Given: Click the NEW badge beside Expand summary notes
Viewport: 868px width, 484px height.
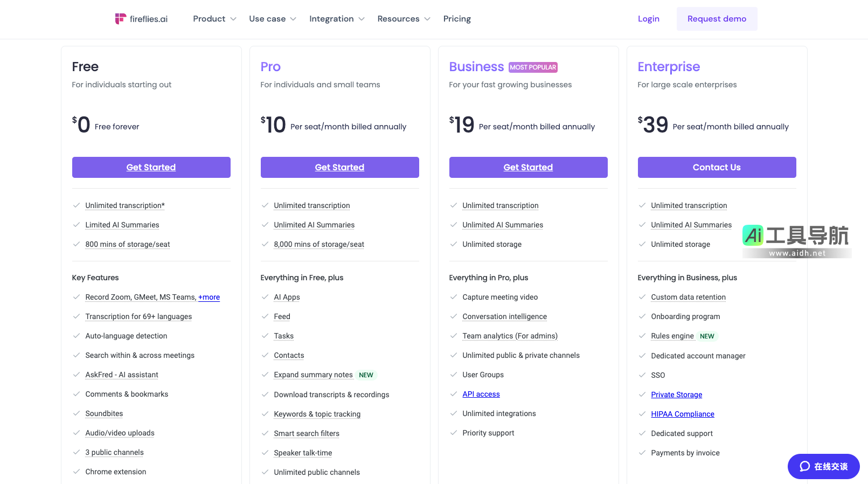Looking at the screenshot, I should pyautogui.click(x=366, y=375).
